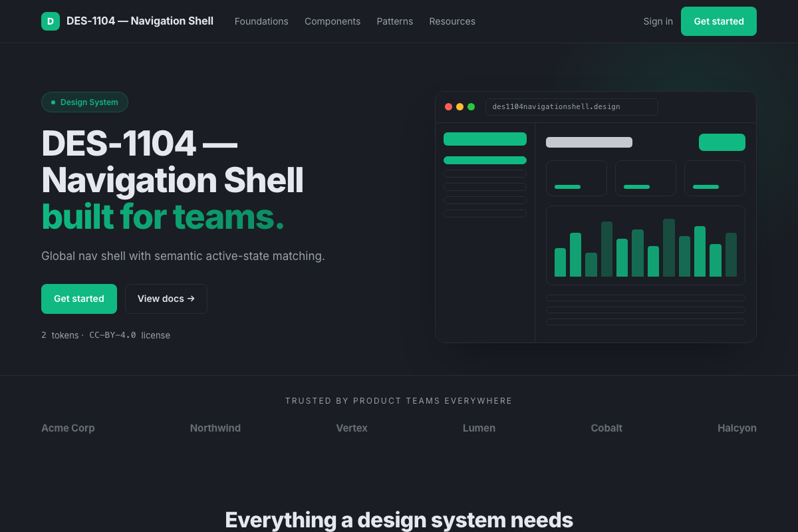This screenshot has height=532, width=798.
Task: Click the '2 tokens' text
Action: click(60, 335)
